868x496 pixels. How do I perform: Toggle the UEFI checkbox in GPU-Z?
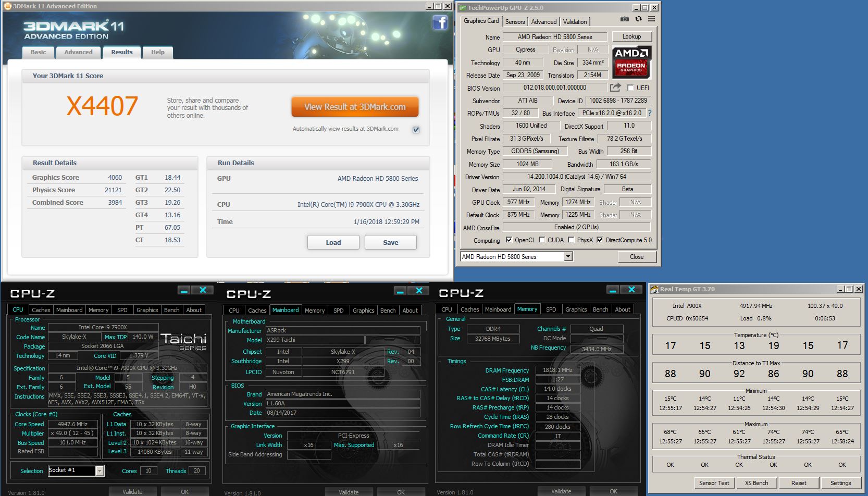pos(630,88)
